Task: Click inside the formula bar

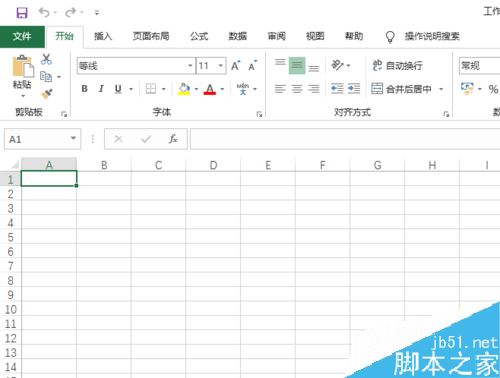Action: (345, 139)
